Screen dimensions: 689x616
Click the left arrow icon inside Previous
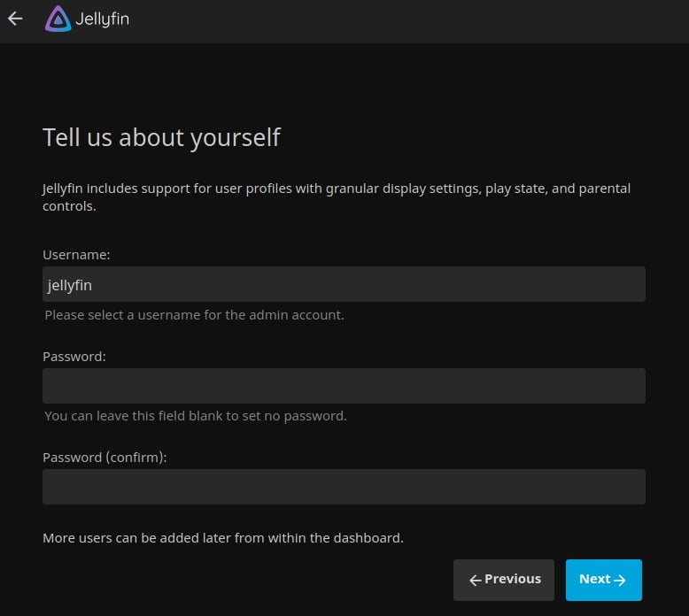point(475,580)
